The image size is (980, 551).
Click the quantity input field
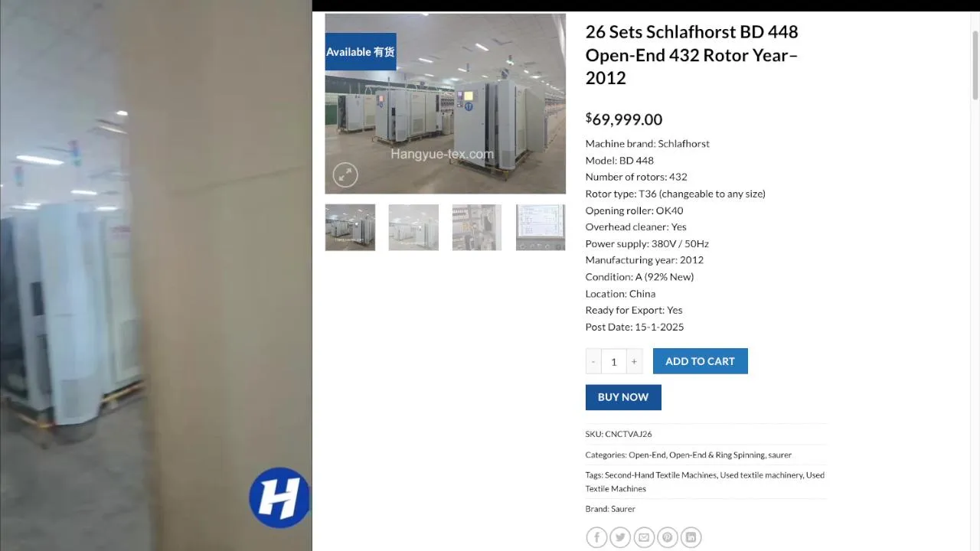pos(613,361)
